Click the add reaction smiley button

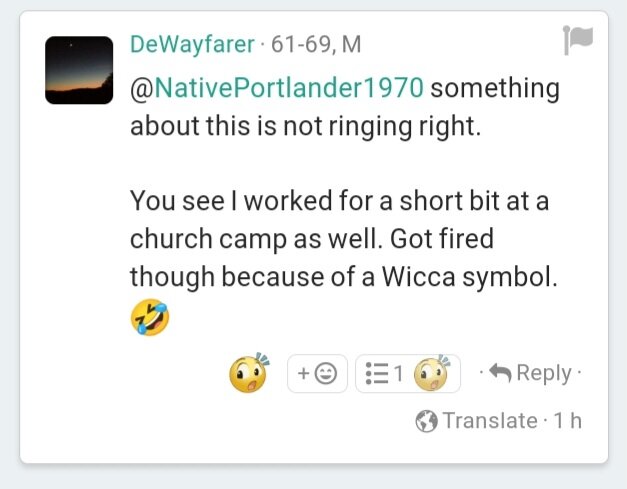(317, 373)
